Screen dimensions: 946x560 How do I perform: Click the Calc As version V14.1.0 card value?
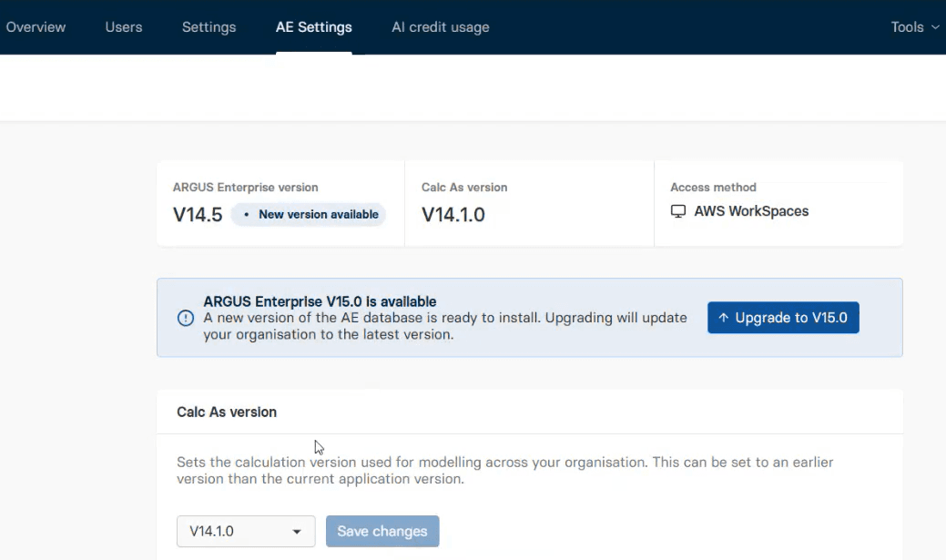click(453, 215)
